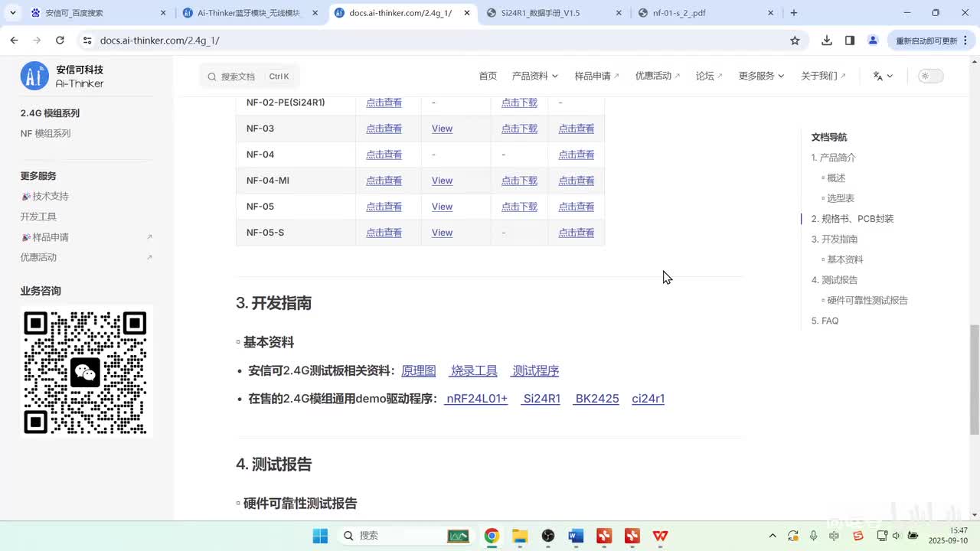Open the language translate dropdown in header
This screenshot has width=980, height=551.
point(883,76)
